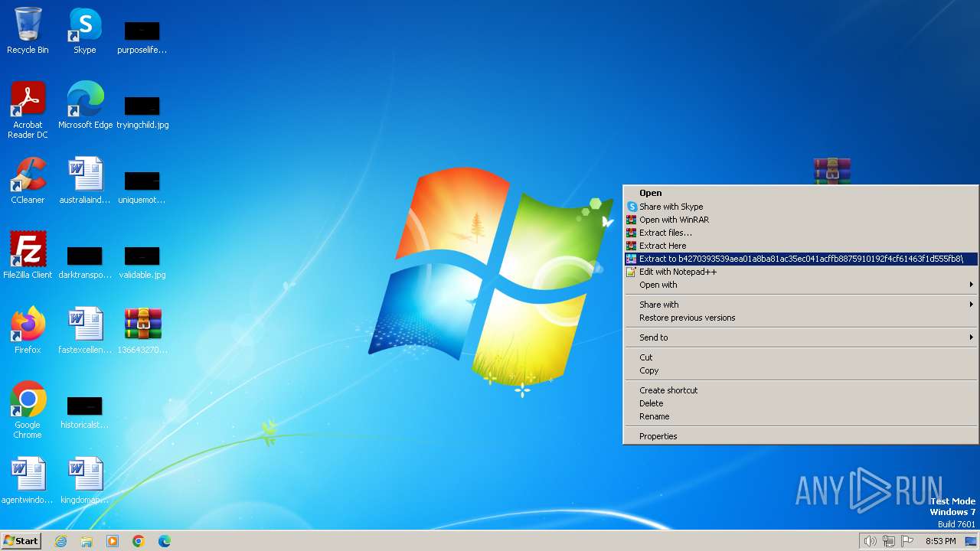
Task: Choose Open in the context menu
Action: [x=801, y=193]
